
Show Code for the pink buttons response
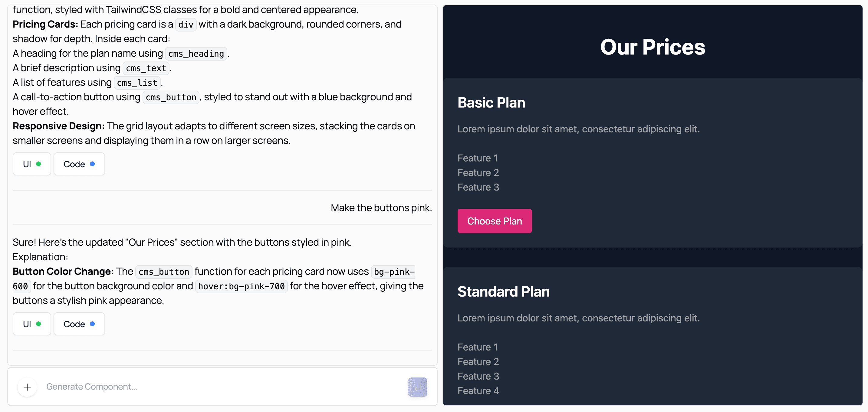point(79,324)
